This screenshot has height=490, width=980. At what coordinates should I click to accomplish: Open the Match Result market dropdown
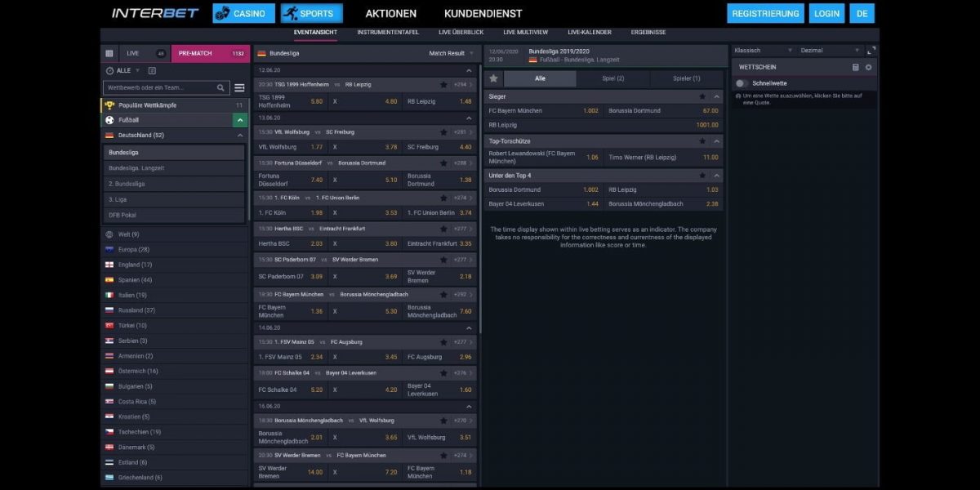[x=451, y=53]
